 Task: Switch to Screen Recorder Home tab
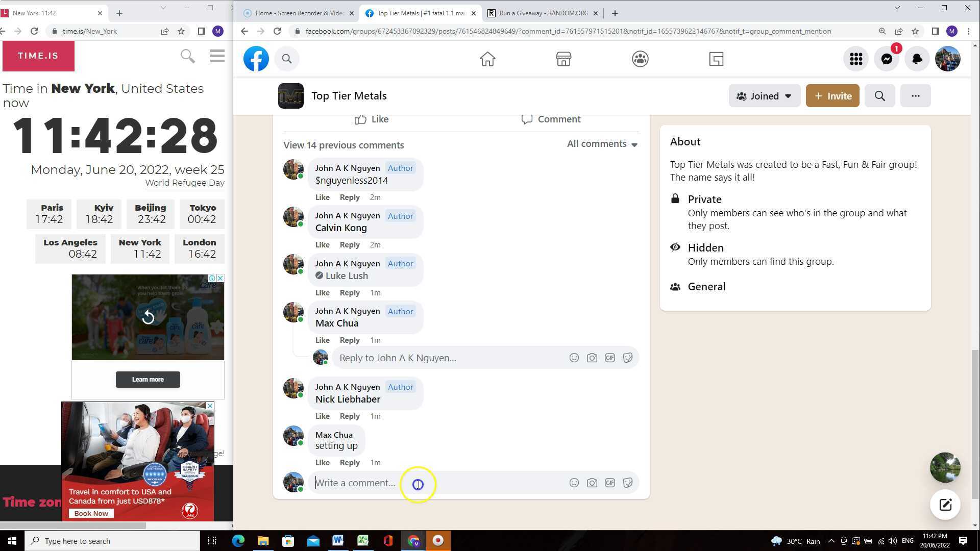[299, 13]
